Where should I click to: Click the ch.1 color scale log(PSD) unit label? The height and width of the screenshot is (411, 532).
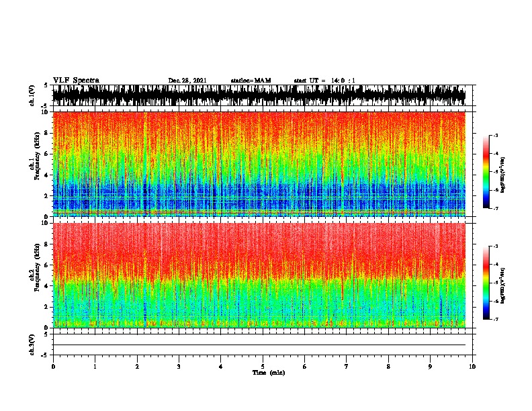[502, 175]
